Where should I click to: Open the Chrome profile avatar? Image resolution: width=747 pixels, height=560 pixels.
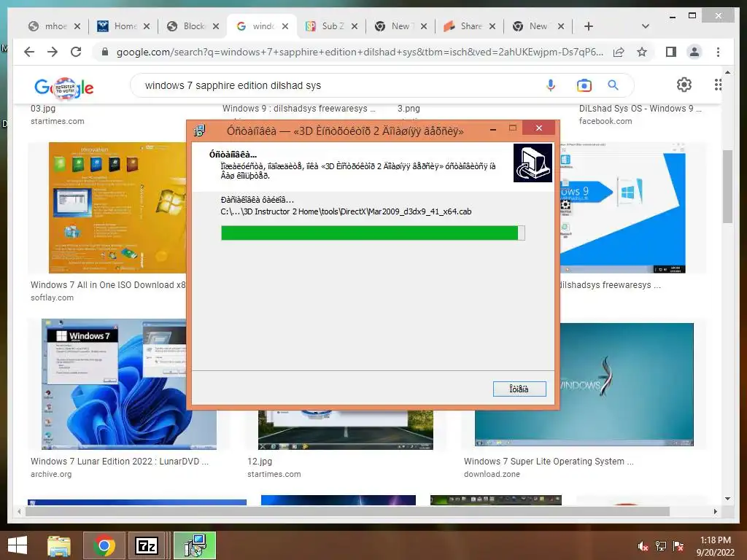[694, 52]
